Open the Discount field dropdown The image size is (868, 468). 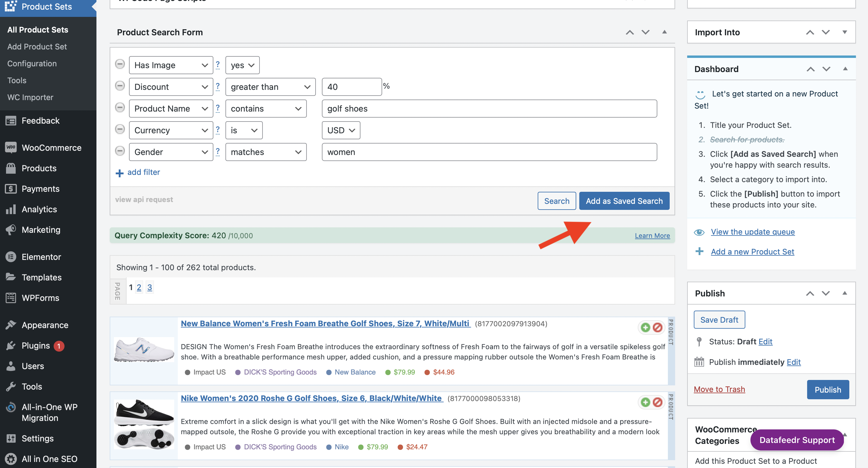tap(171, 87)
